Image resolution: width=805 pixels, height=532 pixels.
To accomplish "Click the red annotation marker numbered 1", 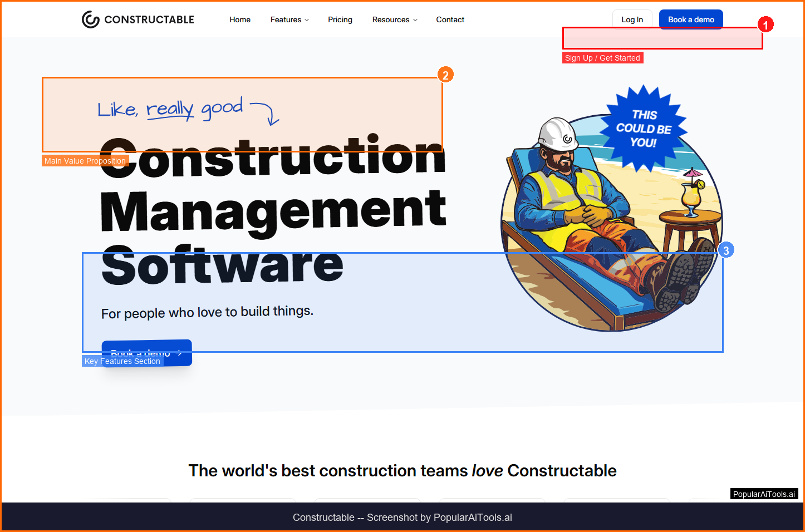I will [765, 25].
